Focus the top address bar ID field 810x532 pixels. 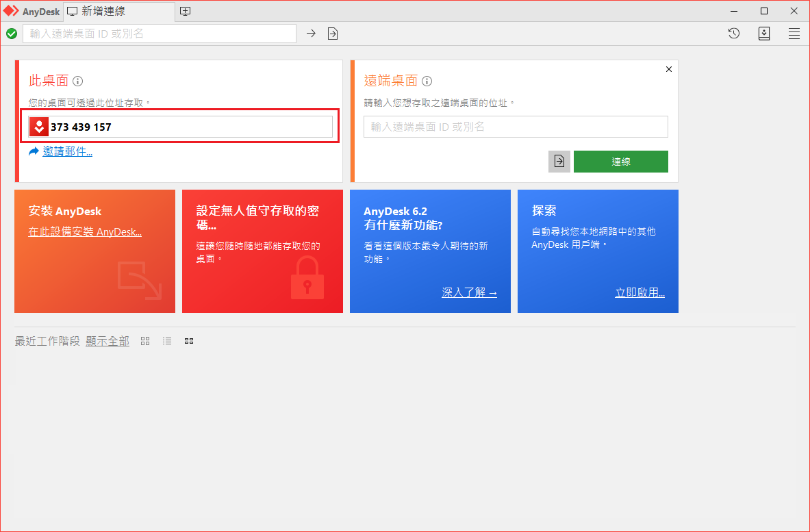click(x=160, y=34)
